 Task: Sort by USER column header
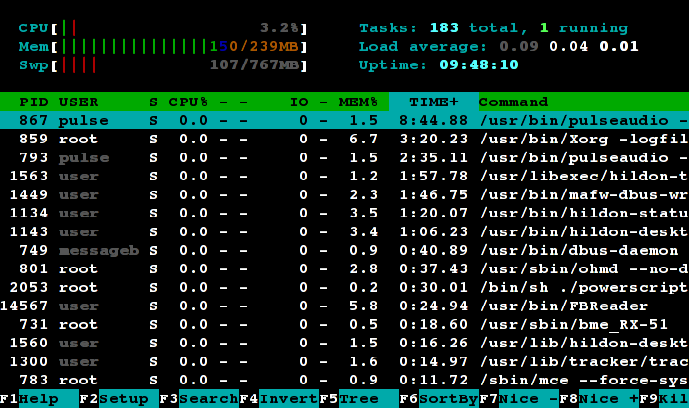point(78,102)
